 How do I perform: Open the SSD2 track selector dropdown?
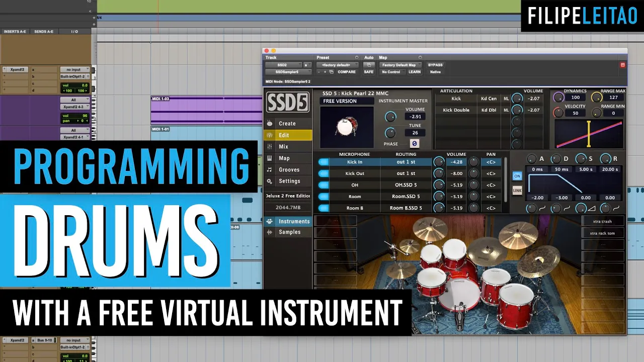283,65
